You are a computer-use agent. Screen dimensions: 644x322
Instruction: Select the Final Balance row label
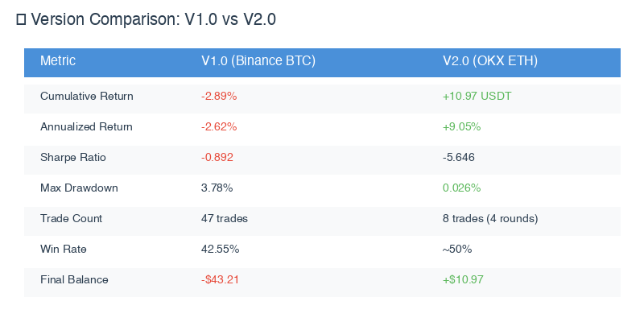click(x=74, y=280)
